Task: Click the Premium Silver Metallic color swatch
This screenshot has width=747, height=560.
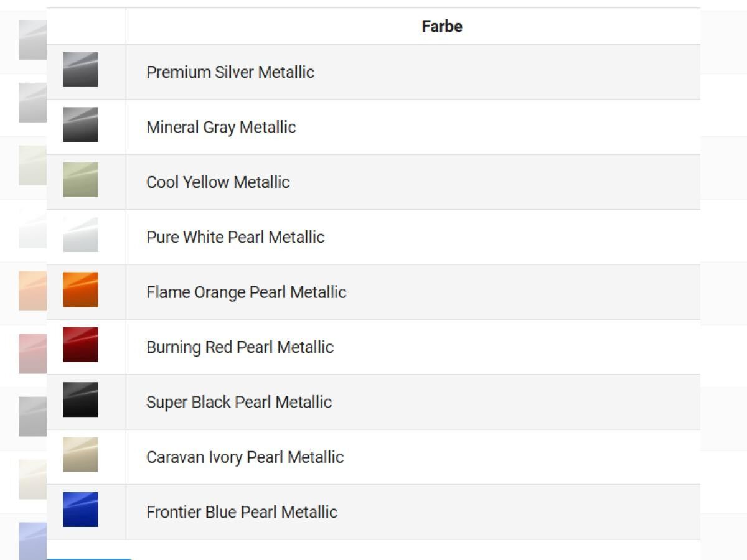Action: click(x=80, y=70)
